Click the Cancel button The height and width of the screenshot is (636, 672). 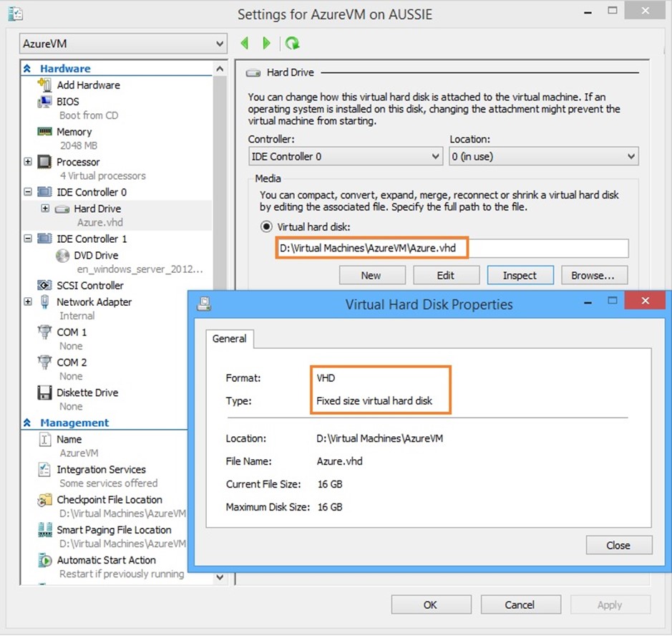point(521,604)
